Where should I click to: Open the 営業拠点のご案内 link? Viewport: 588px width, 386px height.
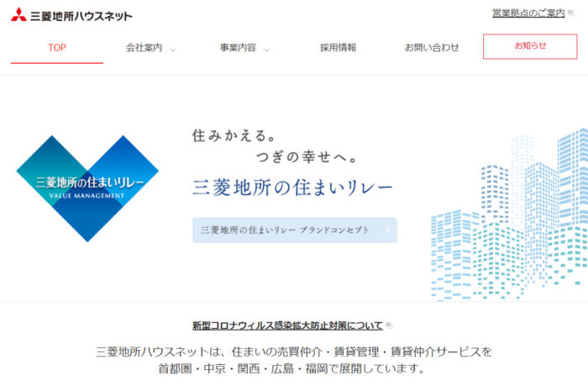click(528, 13)
